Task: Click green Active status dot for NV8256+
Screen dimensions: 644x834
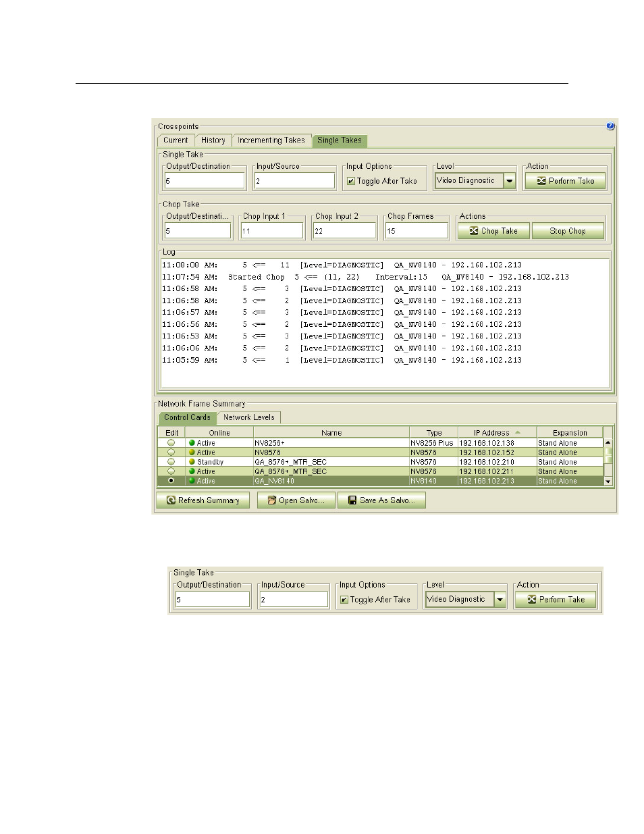Action: coord(192,443)
